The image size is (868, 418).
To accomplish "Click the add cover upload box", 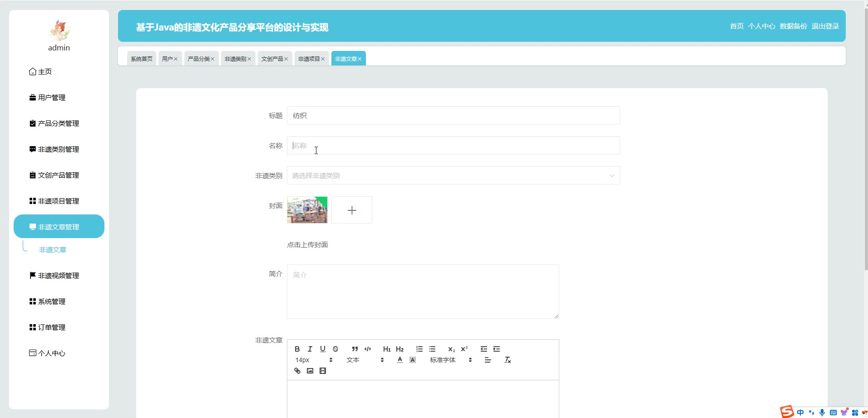I will point(352,210).
